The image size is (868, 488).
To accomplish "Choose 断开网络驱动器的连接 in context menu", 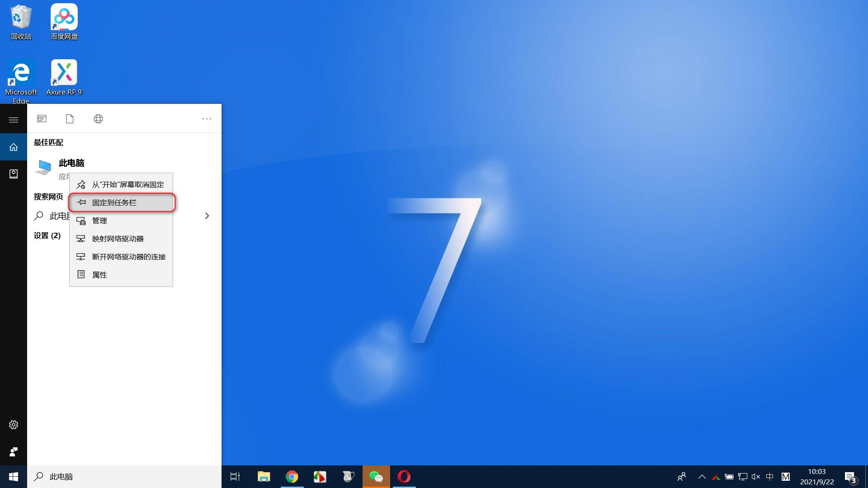I will coord(121,257).
